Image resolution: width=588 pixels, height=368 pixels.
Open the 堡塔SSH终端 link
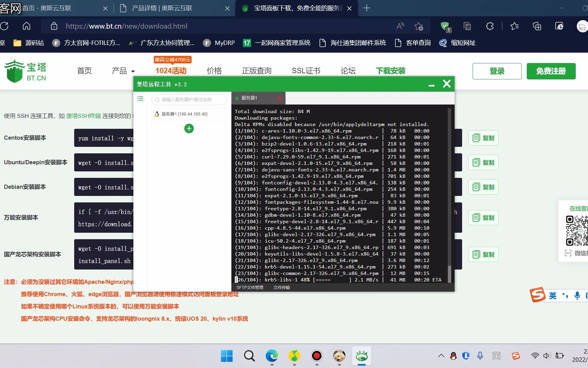[x=83, y=116]
